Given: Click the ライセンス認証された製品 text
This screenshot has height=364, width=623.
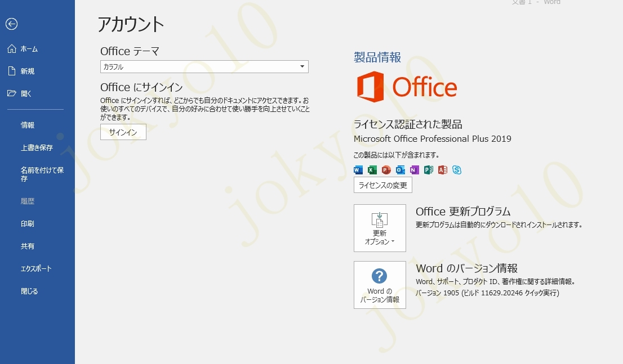Looking at the screenshot, I should [x=408, y=124].
